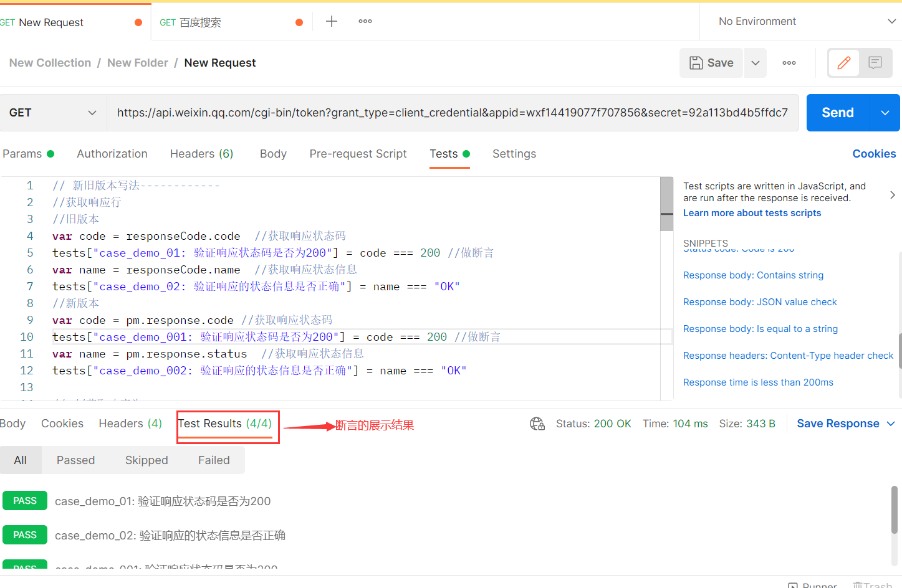The height and width of the screenshot is (588, 902).
Task: Click code line 11 with pm.response.status
Action: pyautogui.click(x=208, y=354)
